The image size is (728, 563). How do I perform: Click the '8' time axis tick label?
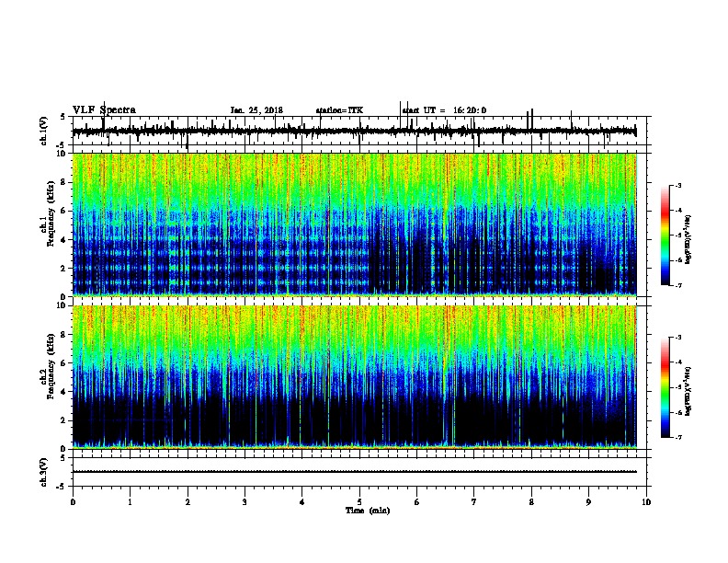coord(531,502)
